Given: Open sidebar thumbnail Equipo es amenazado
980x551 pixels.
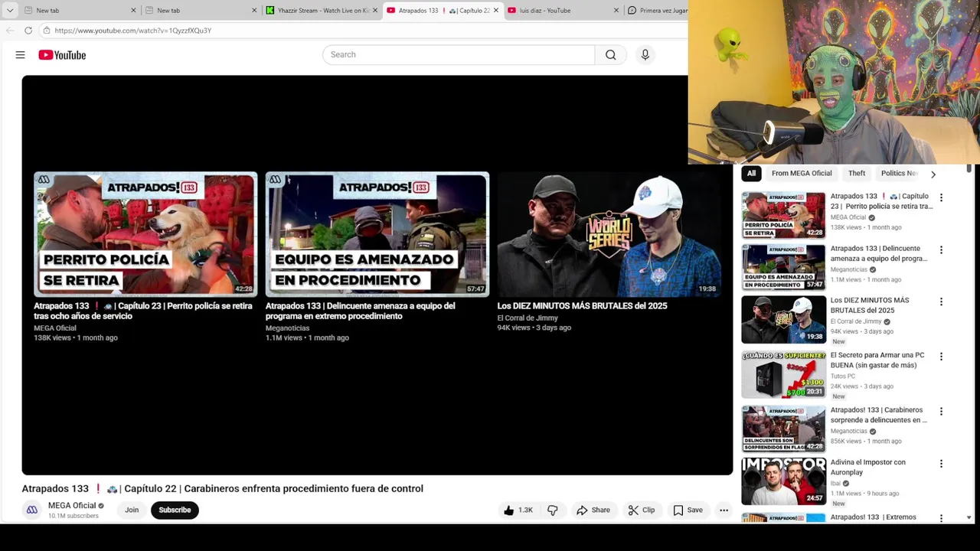Looking at the screenshot, I should [784, 267].
